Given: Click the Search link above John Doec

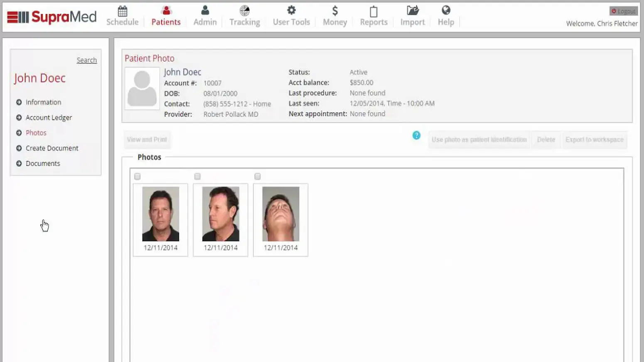Looking at the screenshot, I should coord(86,60).
